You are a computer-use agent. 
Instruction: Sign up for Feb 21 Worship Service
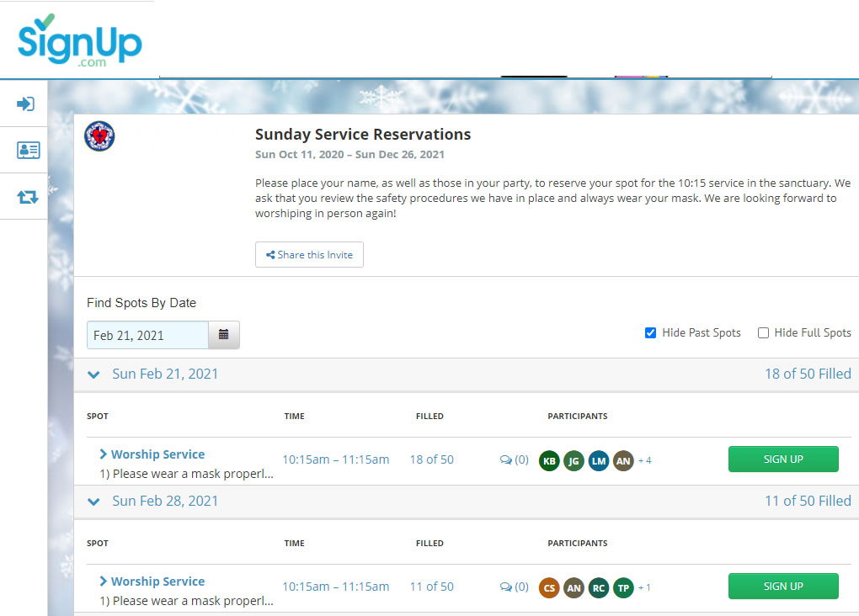782,459
